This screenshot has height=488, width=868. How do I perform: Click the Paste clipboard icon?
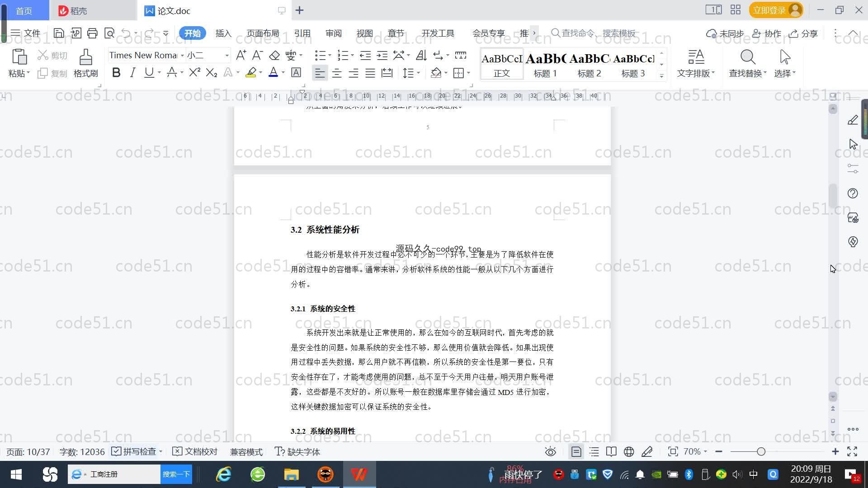(x=19, y=57)
